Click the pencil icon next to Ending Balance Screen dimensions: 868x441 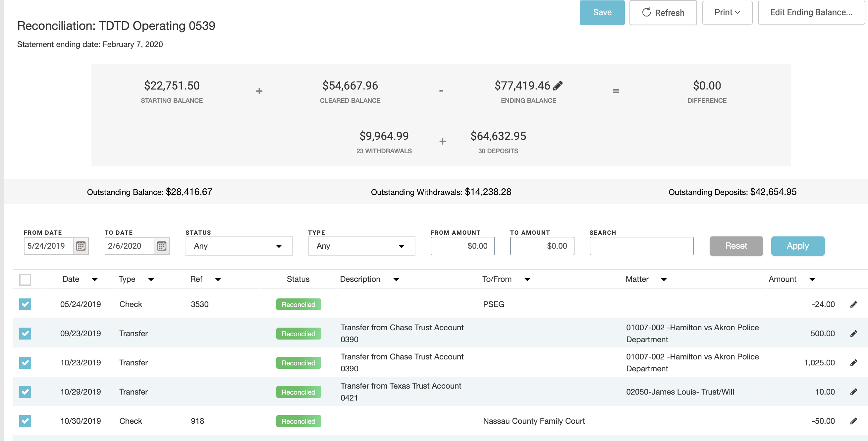(x=558, y=86)
